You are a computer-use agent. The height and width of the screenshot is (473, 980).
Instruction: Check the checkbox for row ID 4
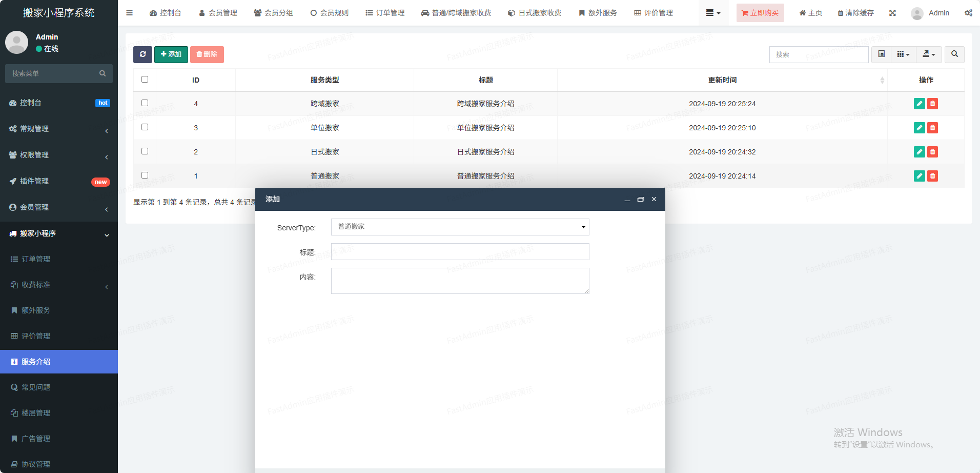pos(145,103)
